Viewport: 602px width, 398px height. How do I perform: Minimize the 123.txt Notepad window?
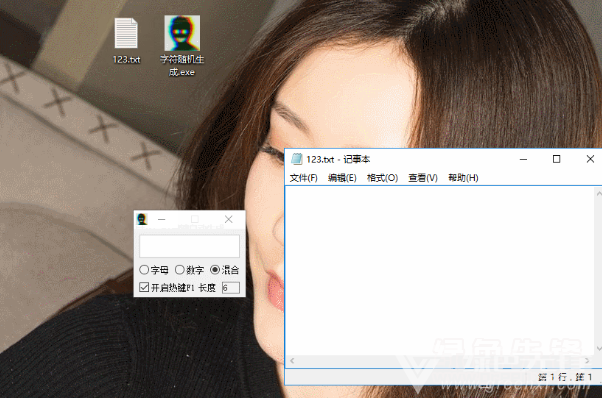point(523,159)
